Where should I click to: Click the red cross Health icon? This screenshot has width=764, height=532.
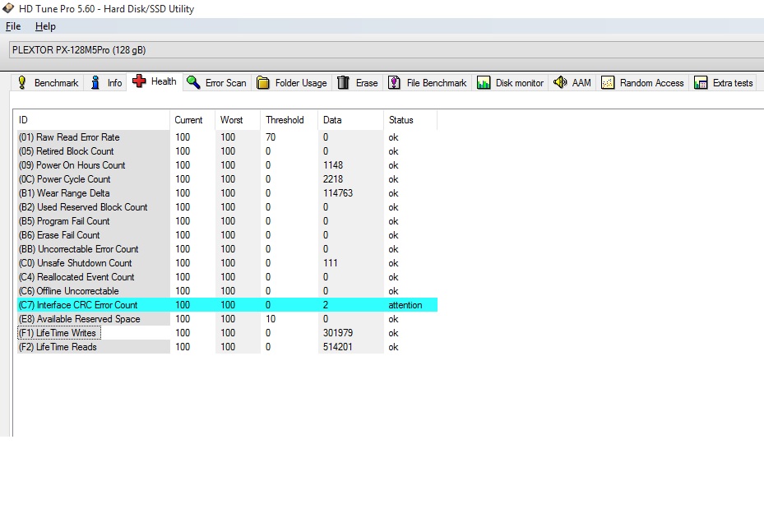click(x=139, y=81)
